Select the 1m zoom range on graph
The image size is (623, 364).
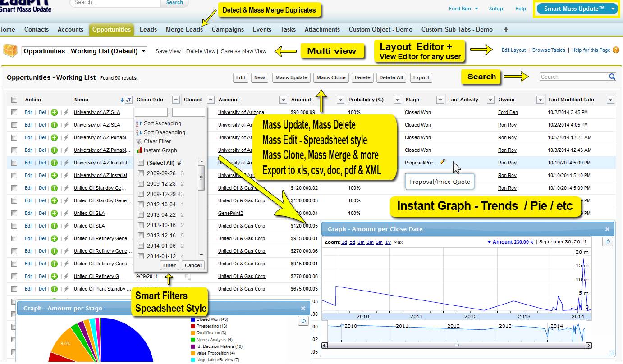tap(361, 242)
